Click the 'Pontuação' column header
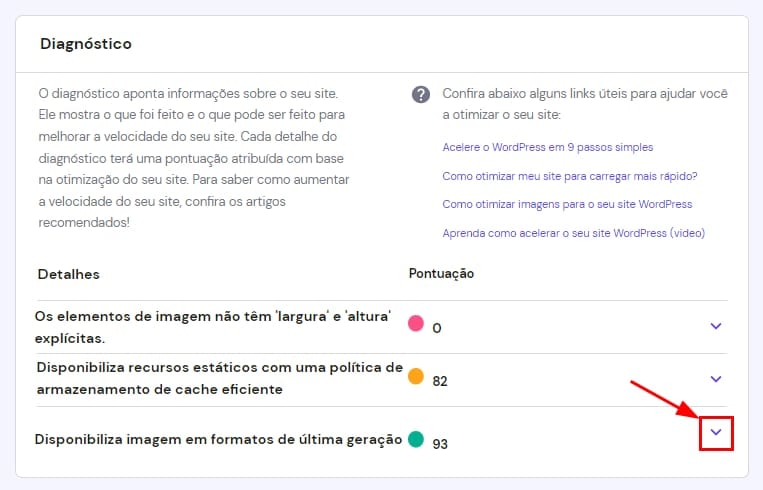The image size is (763, 490). (441, 273)
